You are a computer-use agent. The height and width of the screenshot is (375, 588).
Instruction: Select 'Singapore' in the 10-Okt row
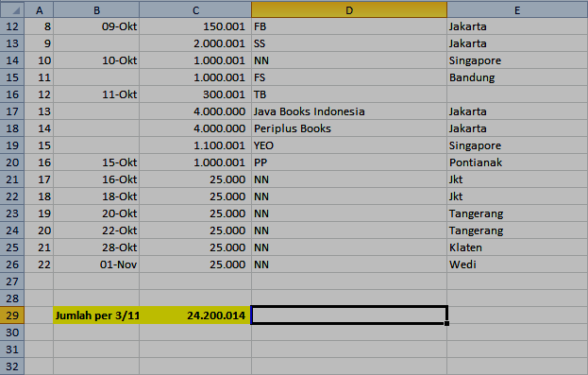tap(517, 60)
